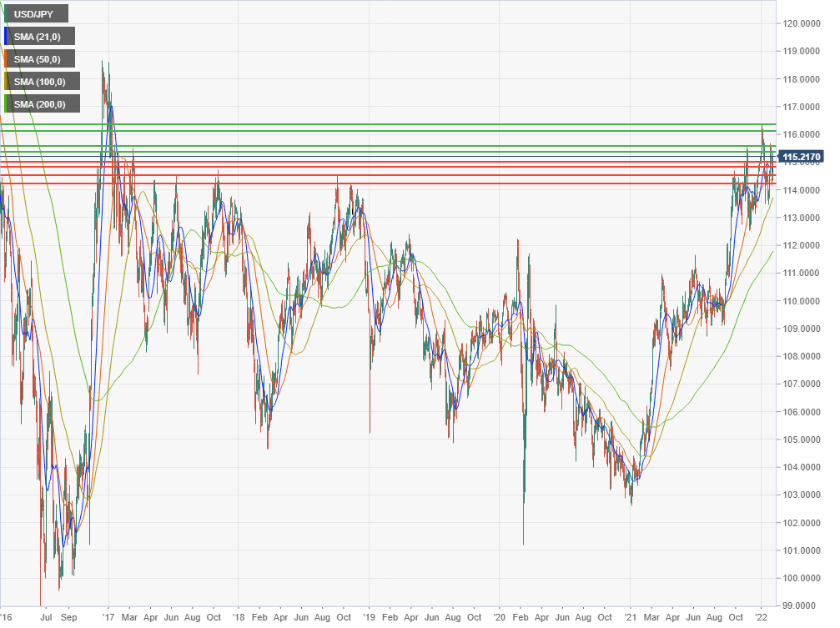The width and height of the screenshot is (840, 628).
Task: Click the '19 year marker on time axis
Action: [x=369, y=617]
